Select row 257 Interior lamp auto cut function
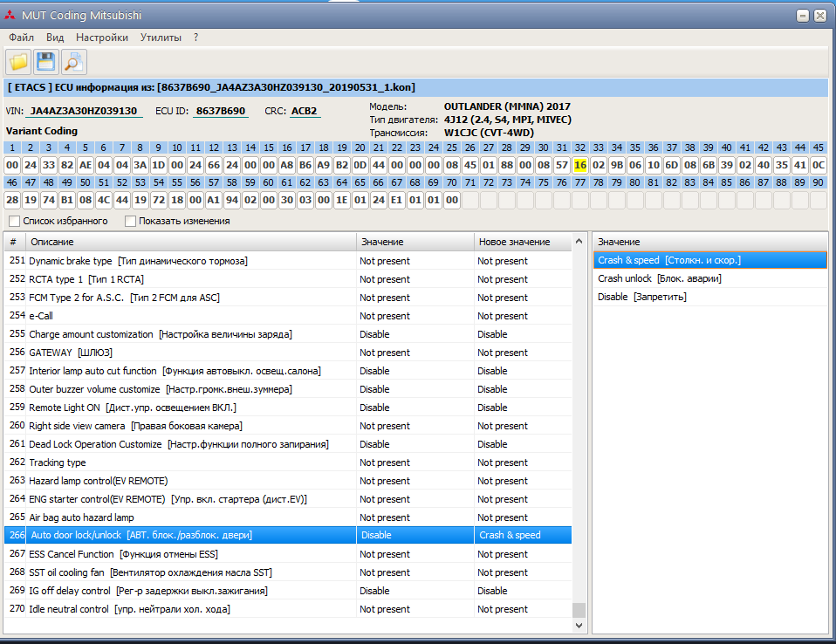Screen dimensions: 836x644 click(288, 371)
